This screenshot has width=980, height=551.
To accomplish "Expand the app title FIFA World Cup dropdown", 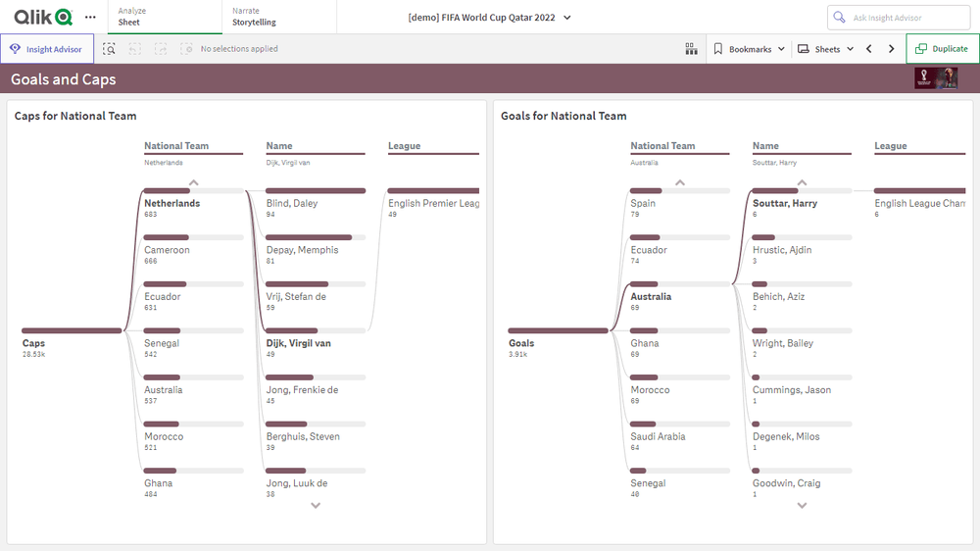I will pos(490,18).
